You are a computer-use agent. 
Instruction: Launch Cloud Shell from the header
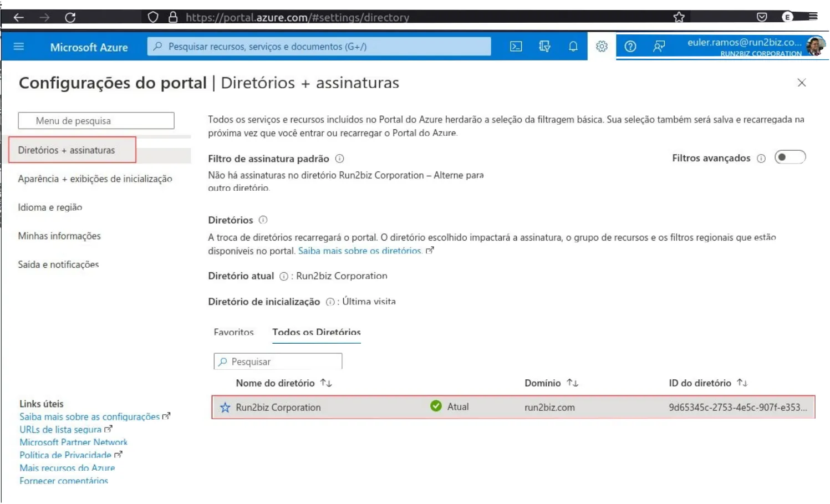(516, 47)
